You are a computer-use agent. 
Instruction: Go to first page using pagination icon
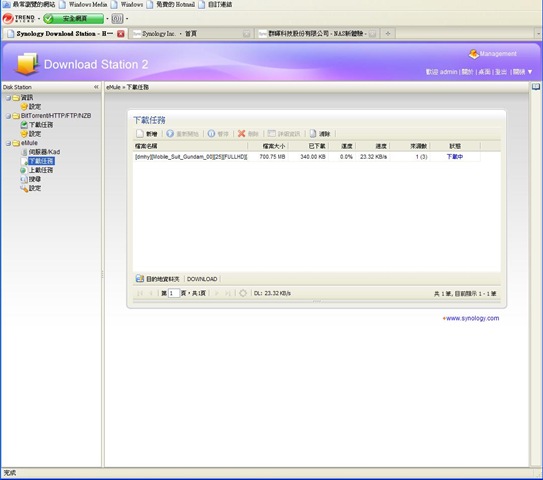[x=140, y=293]
